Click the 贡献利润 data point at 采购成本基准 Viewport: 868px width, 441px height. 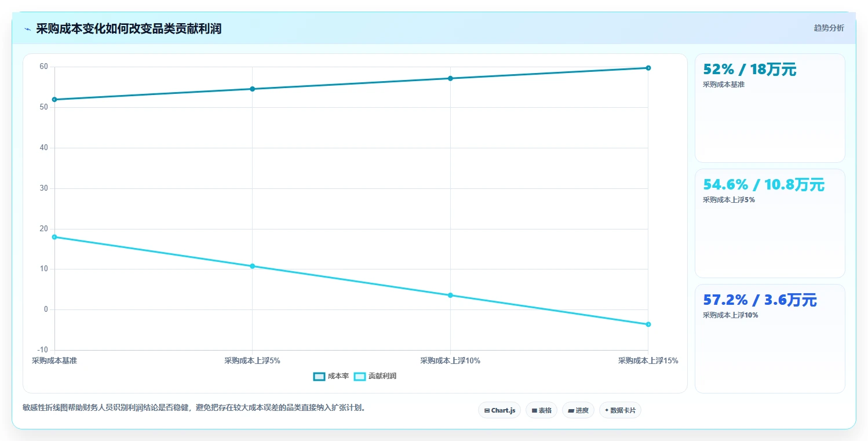[x=54, y=237]
